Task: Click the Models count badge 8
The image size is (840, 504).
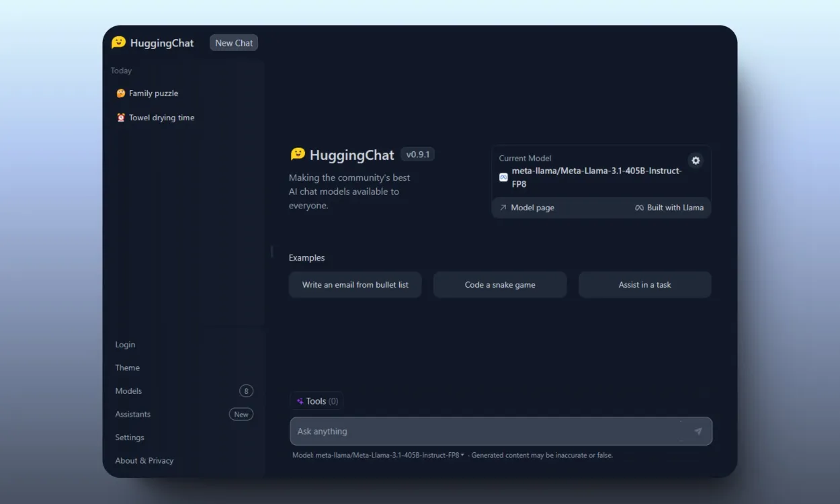Action: pos(246,391)
